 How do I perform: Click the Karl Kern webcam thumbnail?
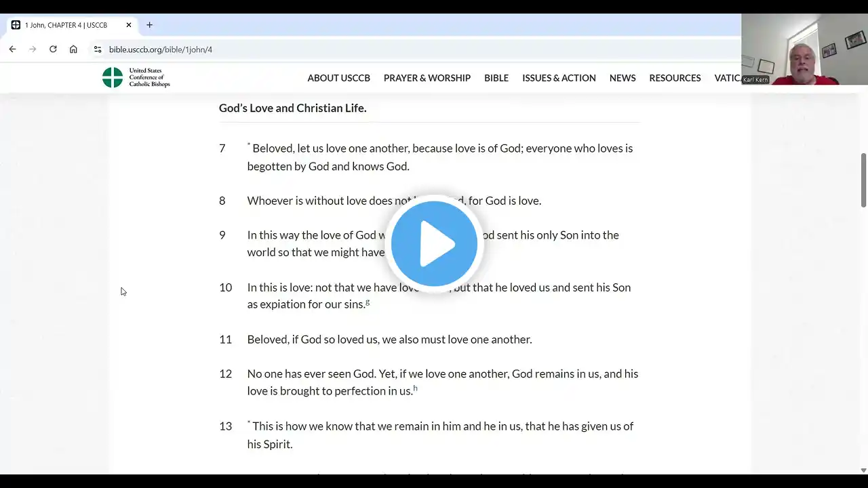pos(804,49)
